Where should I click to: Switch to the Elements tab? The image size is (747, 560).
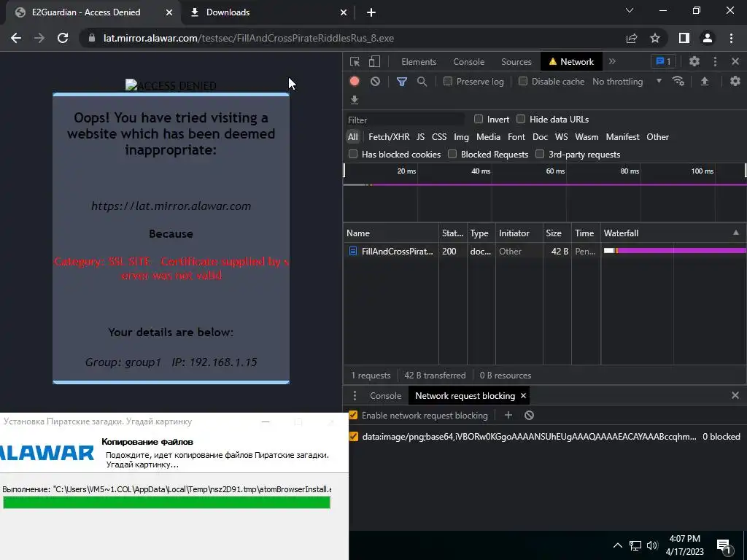tap(419, 62)
